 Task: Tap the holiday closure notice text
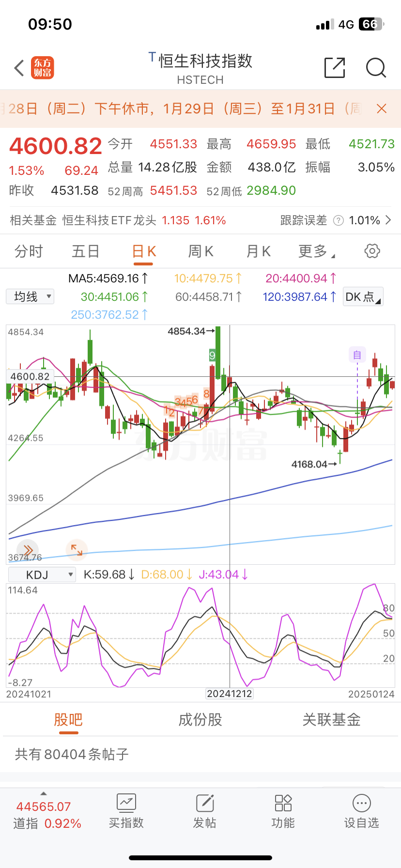point(181,108)
